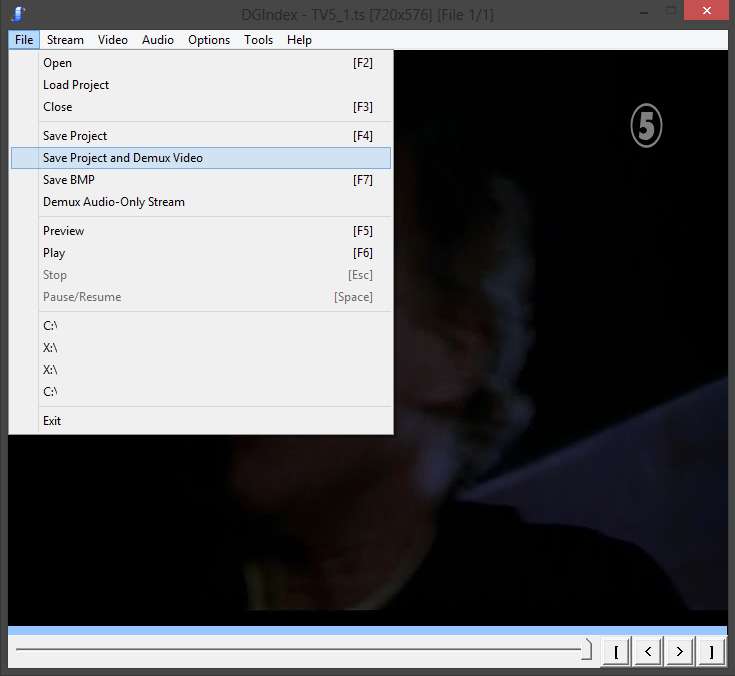Click the Save BMP menu entry

pyautogui.click(x=68, y=180)
